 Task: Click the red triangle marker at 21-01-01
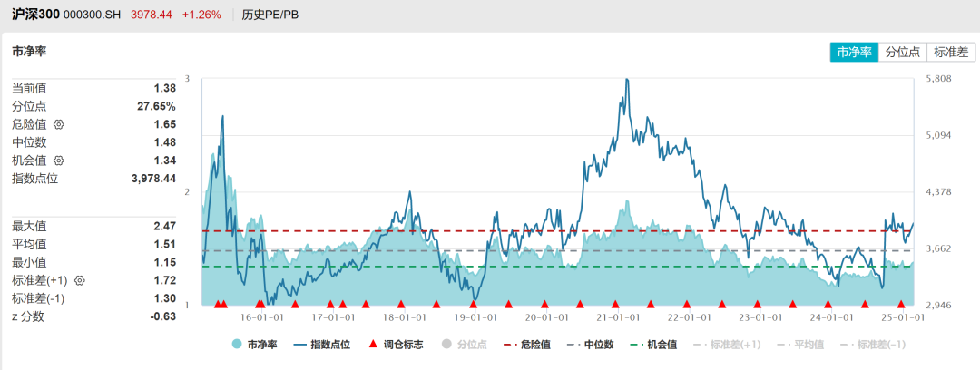615,305
